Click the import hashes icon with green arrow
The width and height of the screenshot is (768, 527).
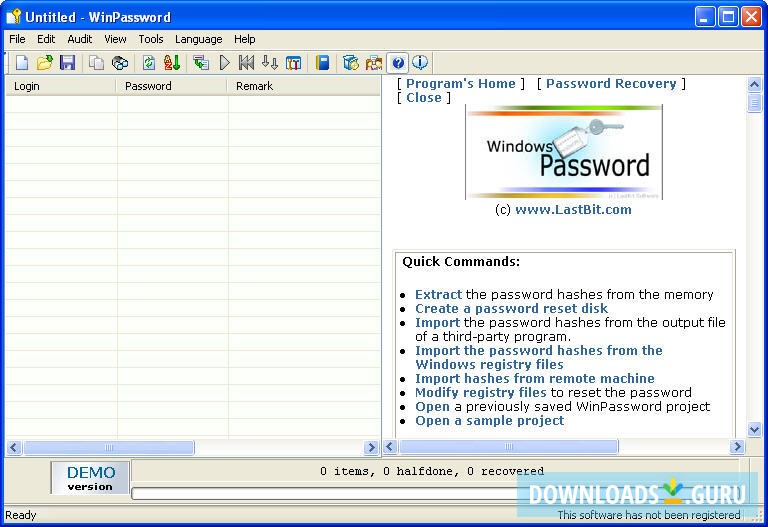[x=200, y=63]
